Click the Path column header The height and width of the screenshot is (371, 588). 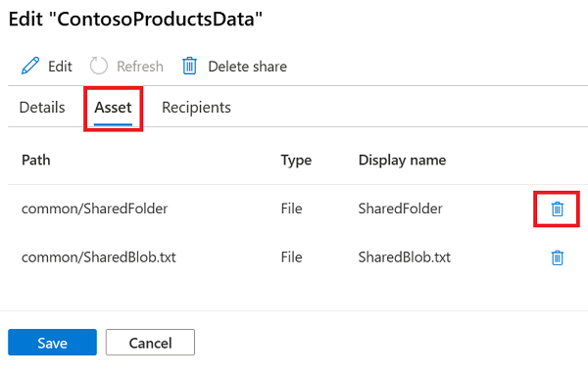pyautogui.click(x=36, y=160)
